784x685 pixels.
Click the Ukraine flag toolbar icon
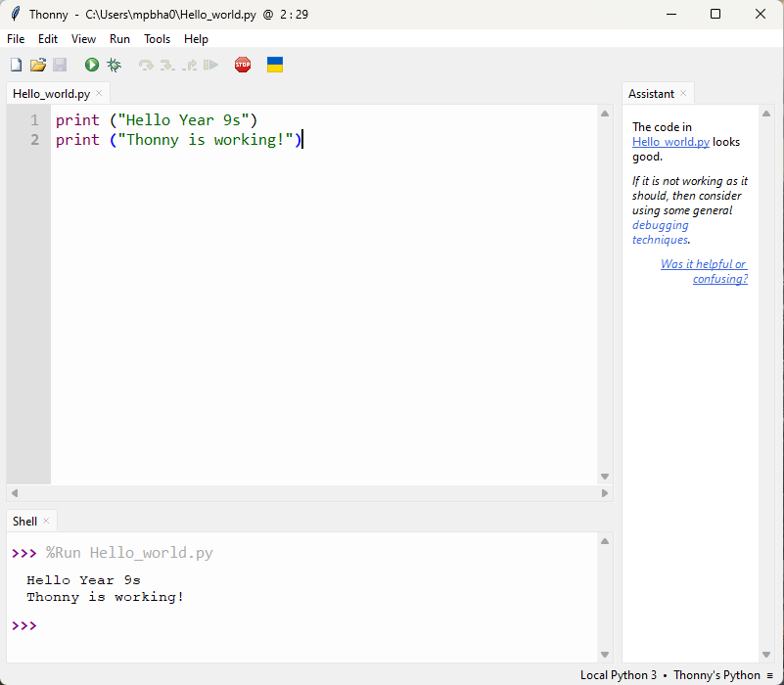pos(274,64)
